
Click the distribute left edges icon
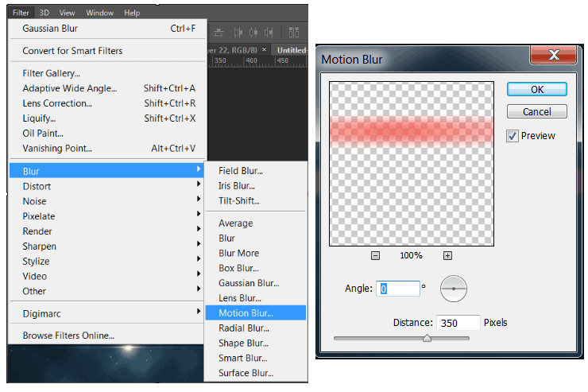(238, 33)
